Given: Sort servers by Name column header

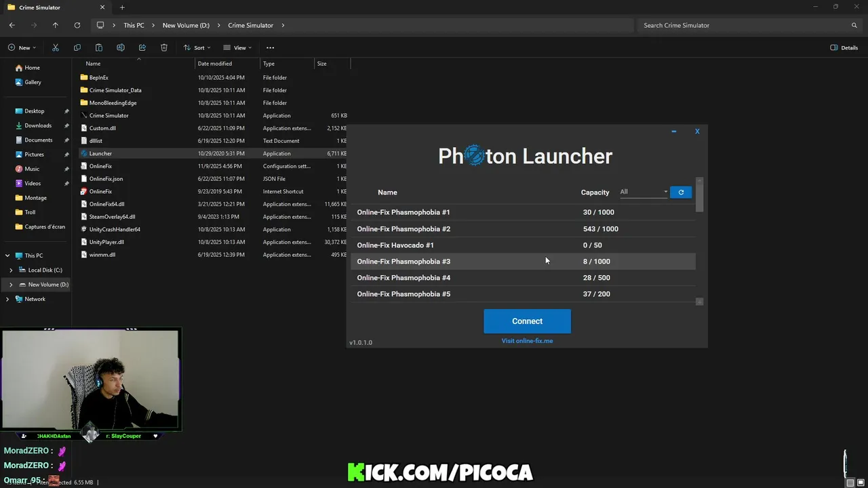Looking at the screenshot, I should [x=387, y=192].
